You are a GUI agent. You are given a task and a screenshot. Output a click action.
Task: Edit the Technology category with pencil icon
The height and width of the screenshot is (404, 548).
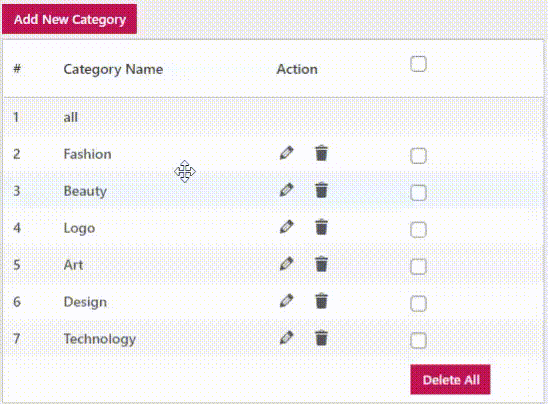coord(287,338)
